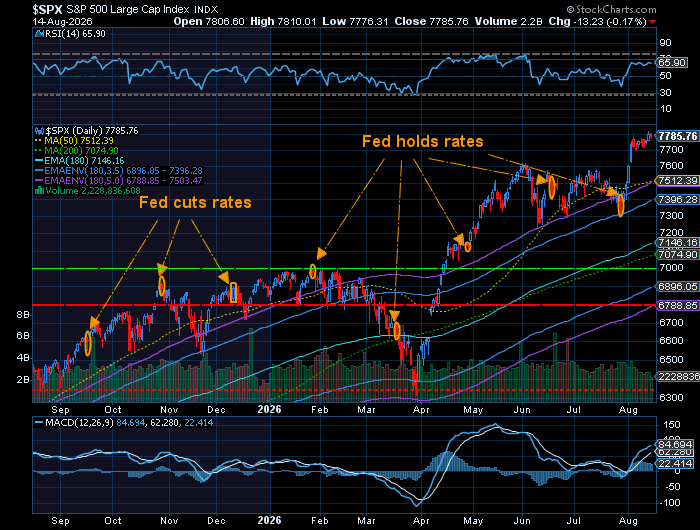Click the MACD(12,26,9) legend values

(129, 422)
